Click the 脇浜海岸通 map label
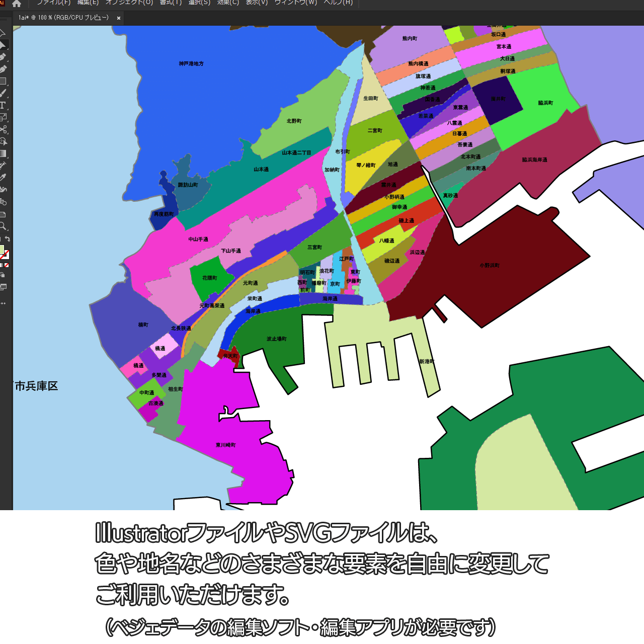 tap(534, 160)
